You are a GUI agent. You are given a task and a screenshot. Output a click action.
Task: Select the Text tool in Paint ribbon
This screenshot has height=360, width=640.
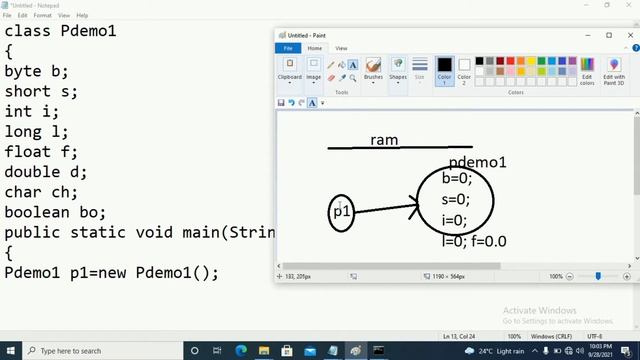[x=353, y=65]
